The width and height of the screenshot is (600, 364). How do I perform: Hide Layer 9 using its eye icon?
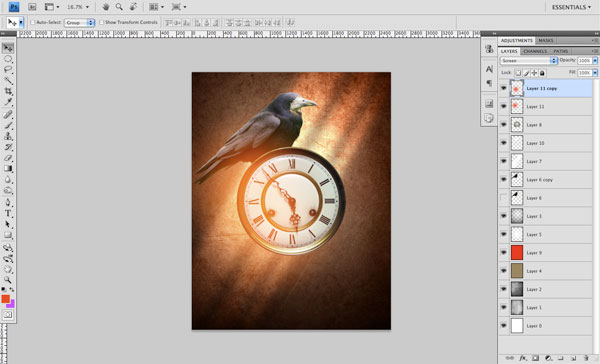[504, 253]
